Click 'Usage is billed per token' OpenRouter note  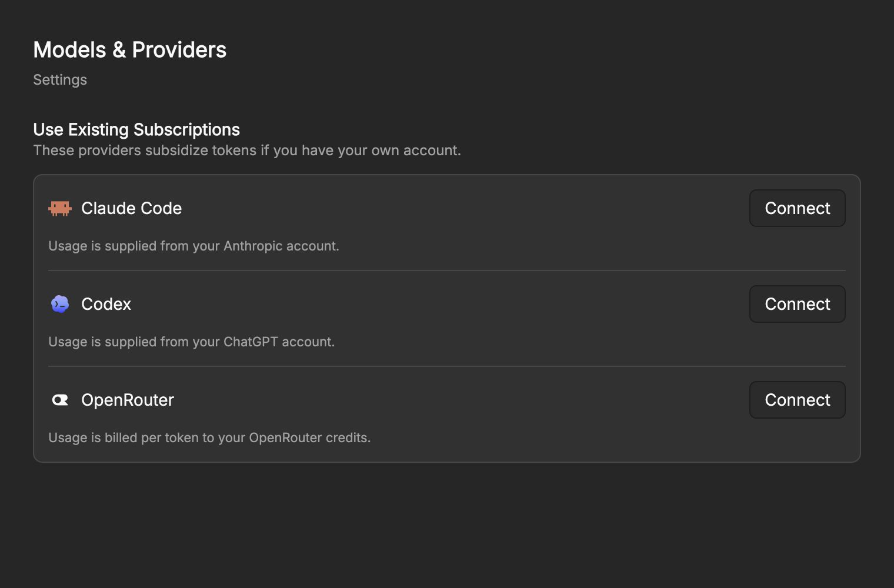pos(209,437)
